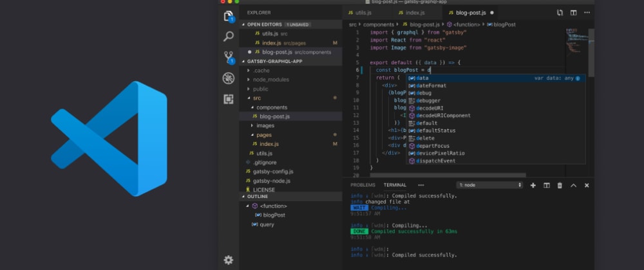Open utils.js in Open Editors list
Screen dimensions: 644x270
point(290,33)
